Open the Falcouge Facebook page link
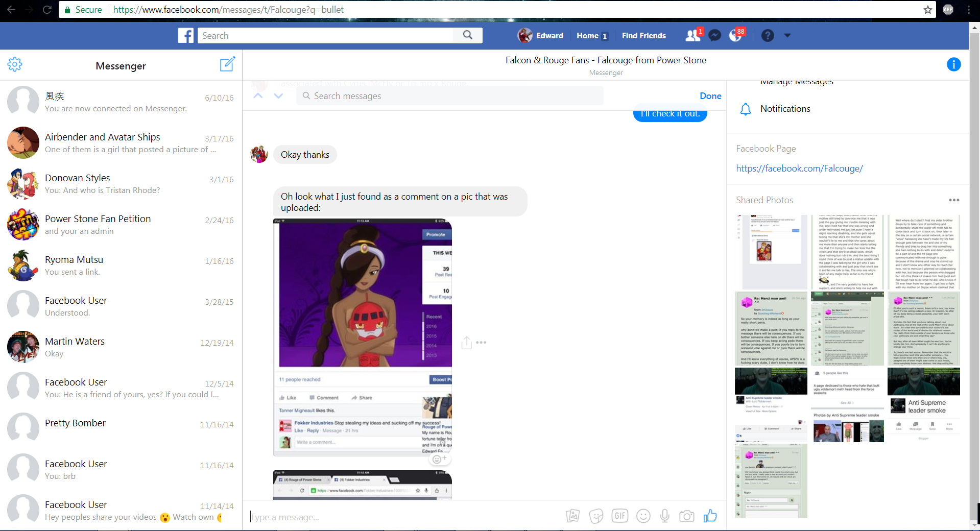 tap(799, 168)
